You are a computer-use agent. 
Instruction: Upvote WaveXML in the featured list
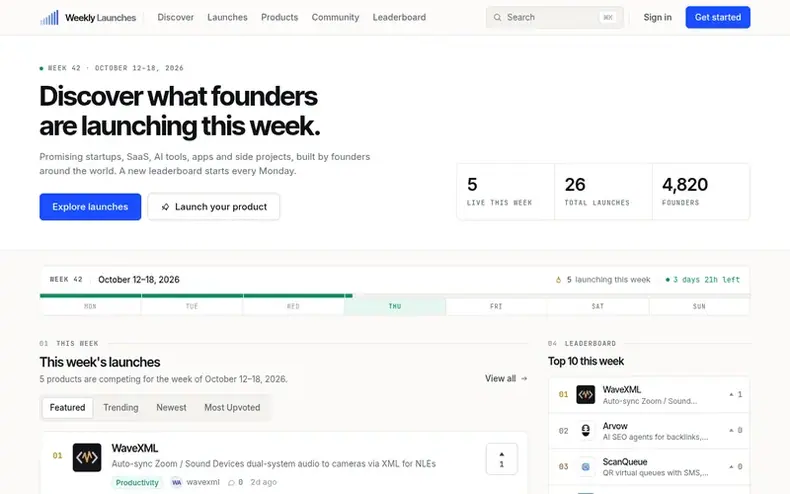(501, 459)
